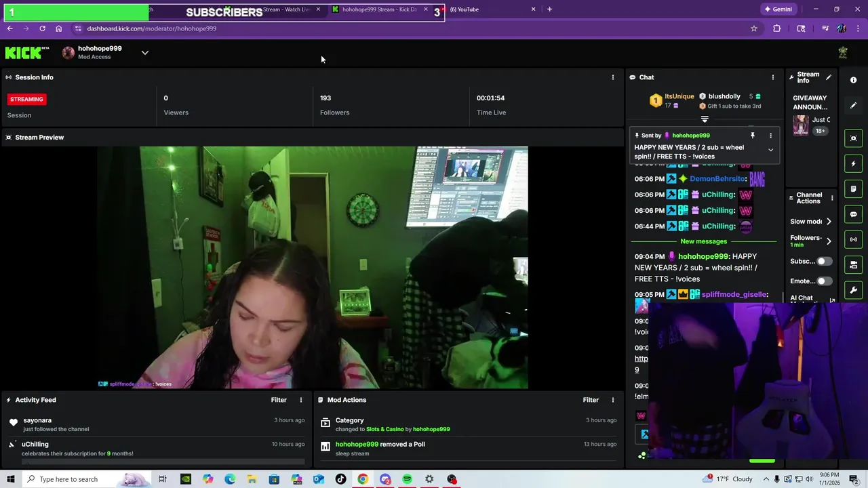Open the Mod Actions Filter
This screenshot has width=868, height=488.
591,400
